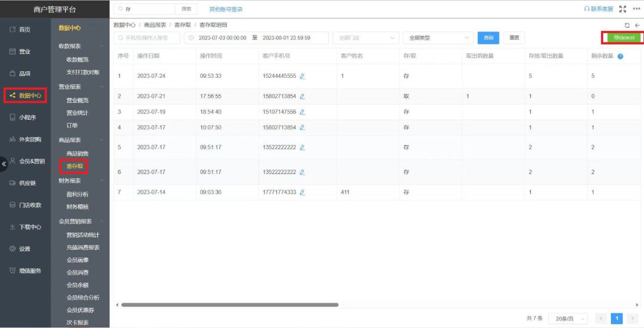Click the 搜索 button in top bar
644x328 pixels.
pyautogui.click(x=186, y=9)
